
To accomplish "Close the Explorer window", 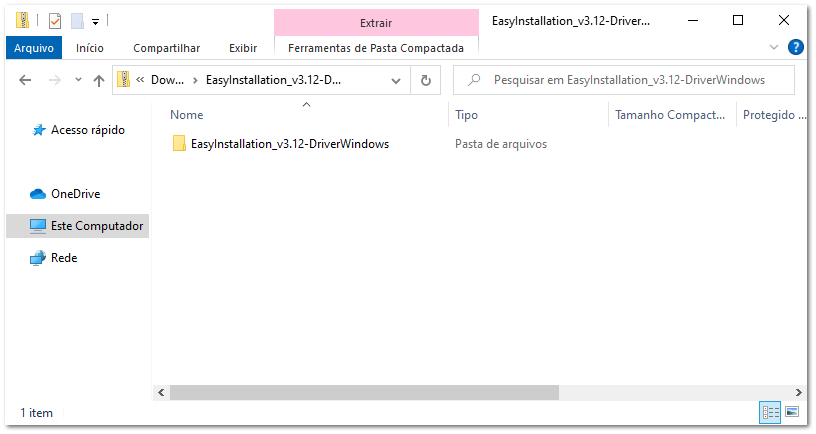I will tap(784, 20).
